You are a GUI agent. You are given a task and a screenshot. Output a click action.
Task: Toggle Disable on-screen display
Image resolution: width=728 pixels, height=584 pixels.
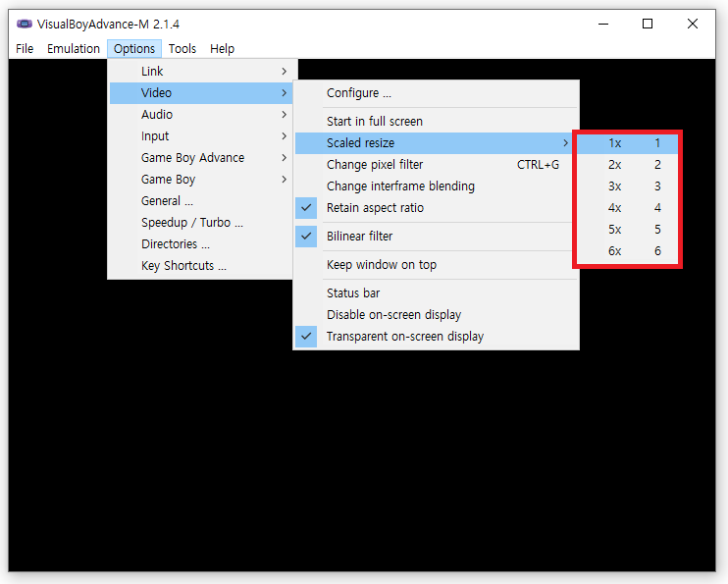coord(436,314)
